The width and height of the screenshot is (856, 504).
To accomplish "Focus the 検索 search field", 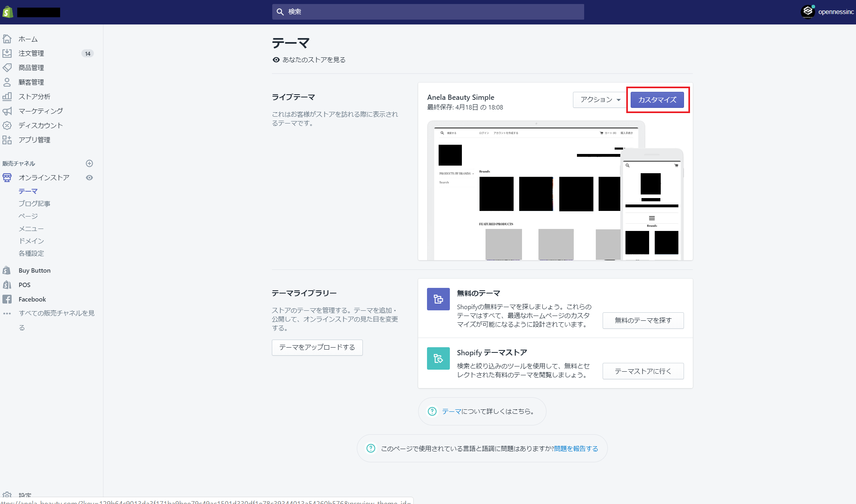I will pyautogui.click(x=428, y=12).
